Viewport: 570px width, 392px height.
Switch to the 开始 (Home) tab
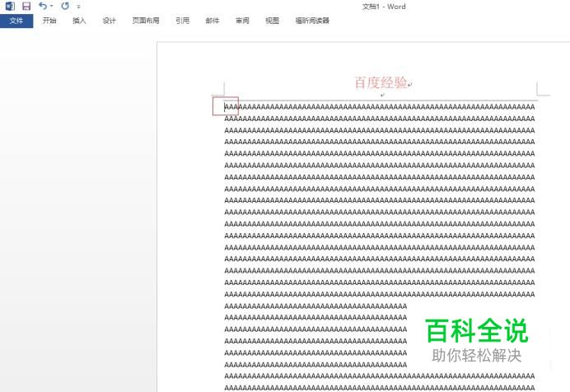49,21
